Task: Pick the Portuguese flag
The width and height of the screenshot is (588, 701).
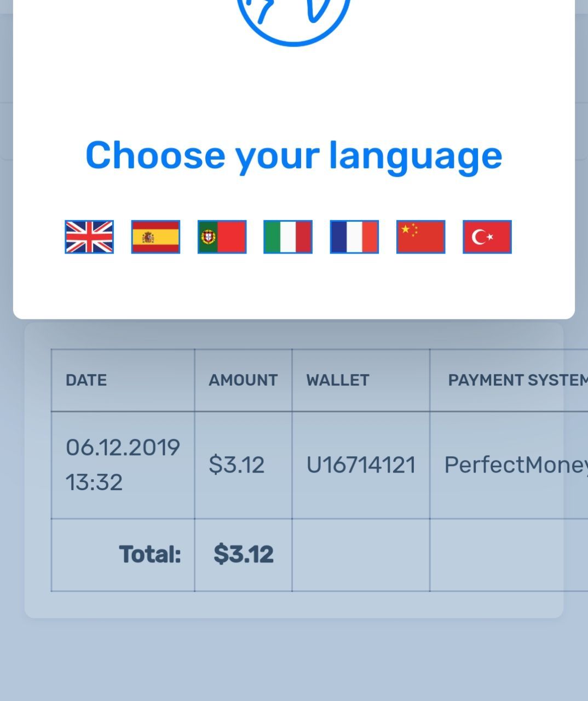Action: [x=222, y=237]
